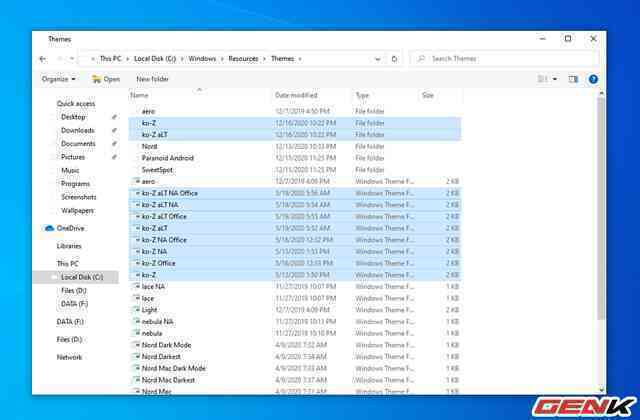Select Documents in sidebar

pyautogui.click(x=78, y=144)
